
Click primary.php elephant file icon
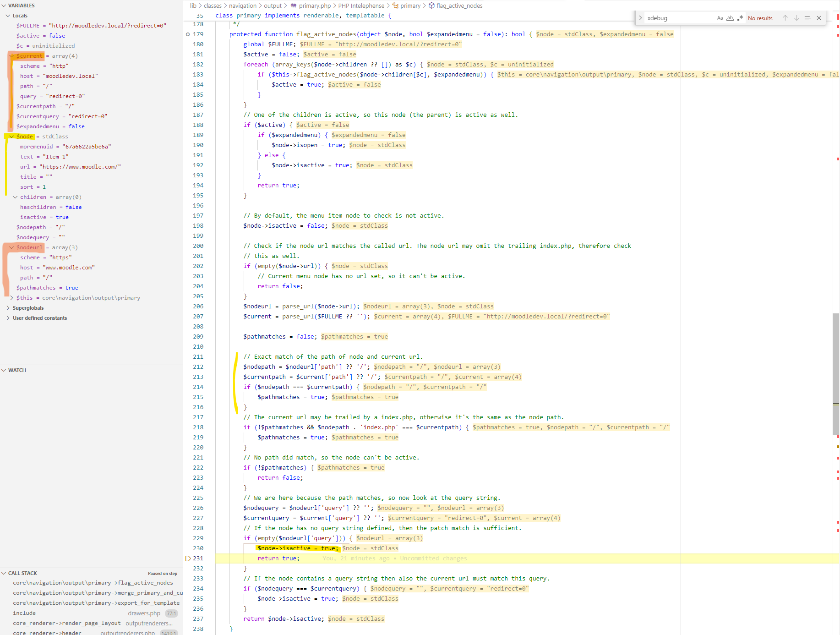tap(294, 5)
